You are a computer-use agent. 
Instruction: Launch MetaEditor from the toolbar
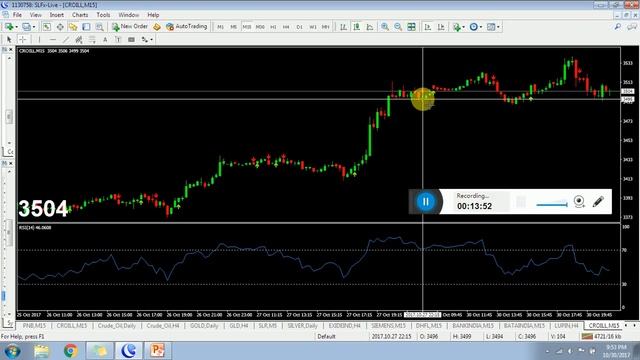157,27
